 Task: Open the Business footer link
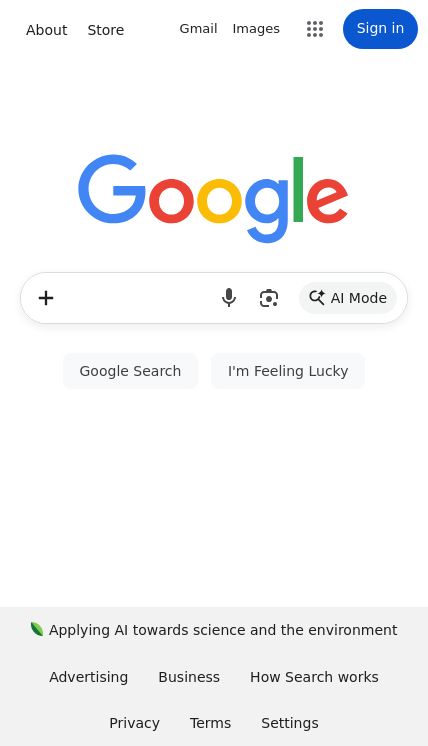coord(189,677)
